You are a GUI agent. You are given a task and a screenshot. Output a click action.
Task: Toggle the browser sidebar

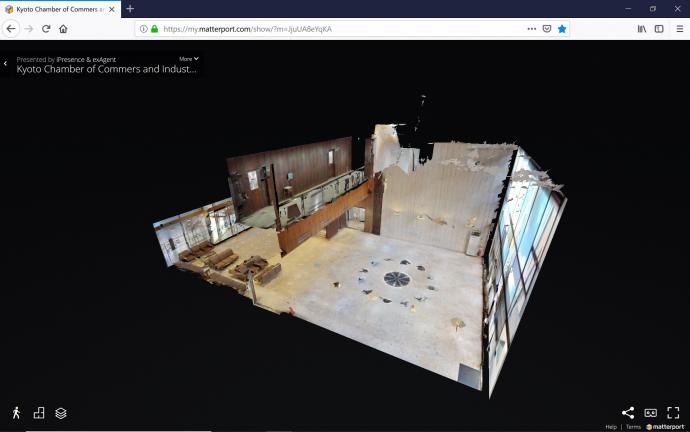(x=659, y=29)
